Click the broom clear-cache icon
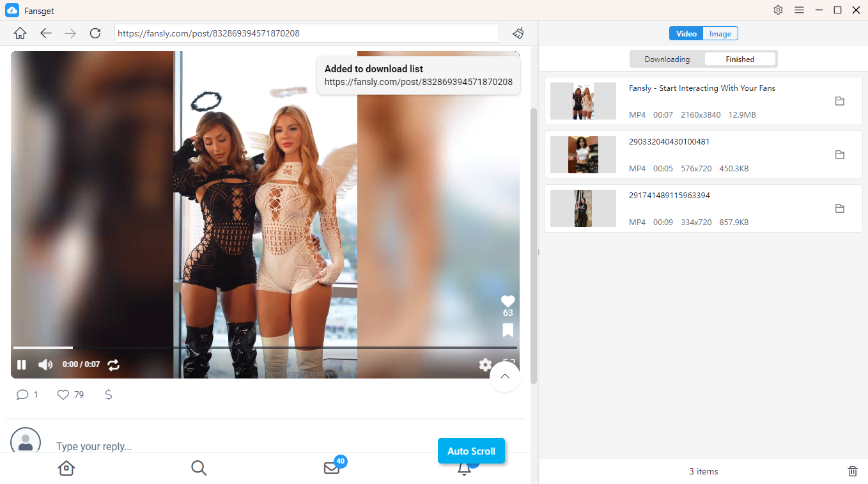Viewport: 868px width, 484px height. 518,33
